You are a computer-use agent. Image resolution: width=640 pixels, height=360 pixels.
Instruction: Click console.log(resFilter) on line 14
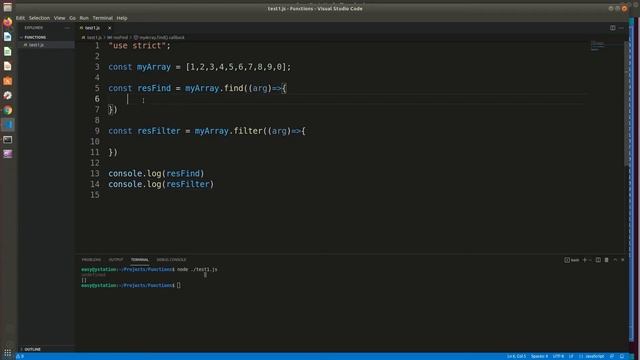[161, 184]
